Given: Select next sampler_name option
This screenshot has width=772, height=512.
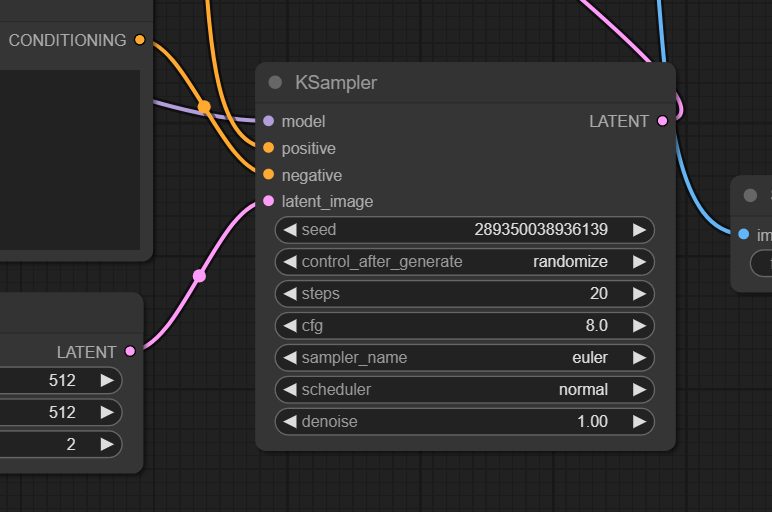Looking at the screenshot, I should (639, 358).
